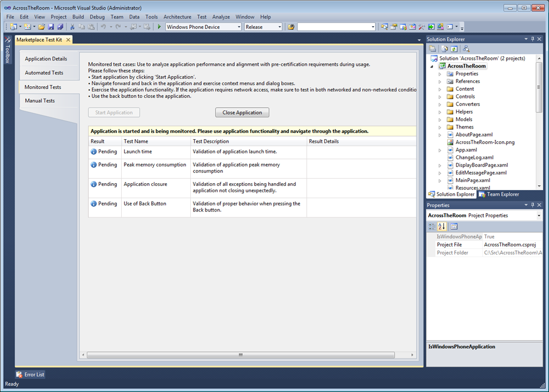Viewport: 549px width, 392px height.
Task: Expand the Converters folder node
Action: [440, 104]
